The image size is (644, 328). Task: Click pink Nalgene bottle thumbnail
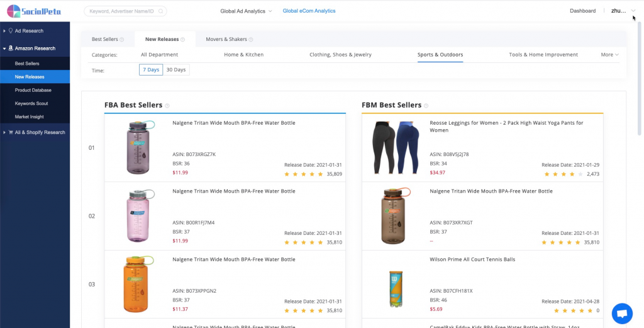(x=139, y=216)
